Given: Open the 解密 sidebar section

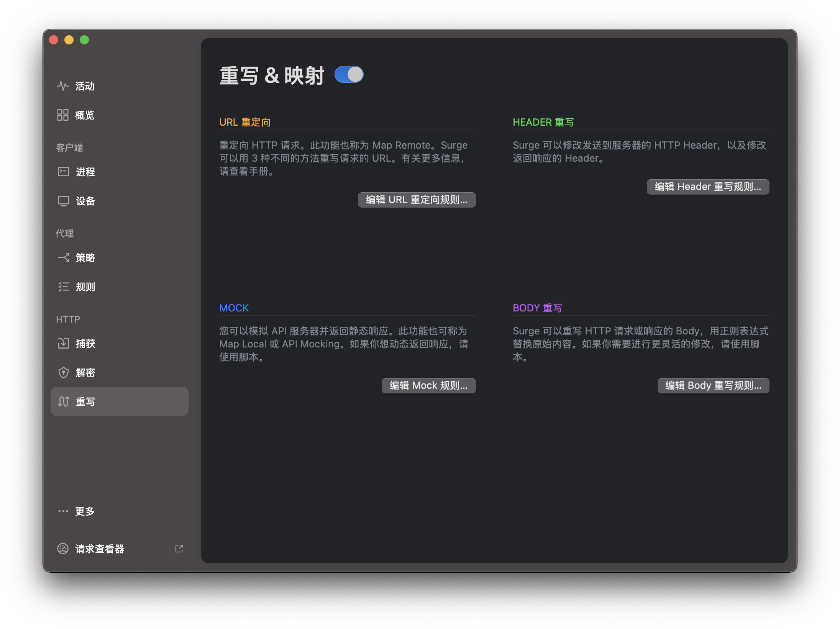Looking at the screenshot, I should point(85,372).
